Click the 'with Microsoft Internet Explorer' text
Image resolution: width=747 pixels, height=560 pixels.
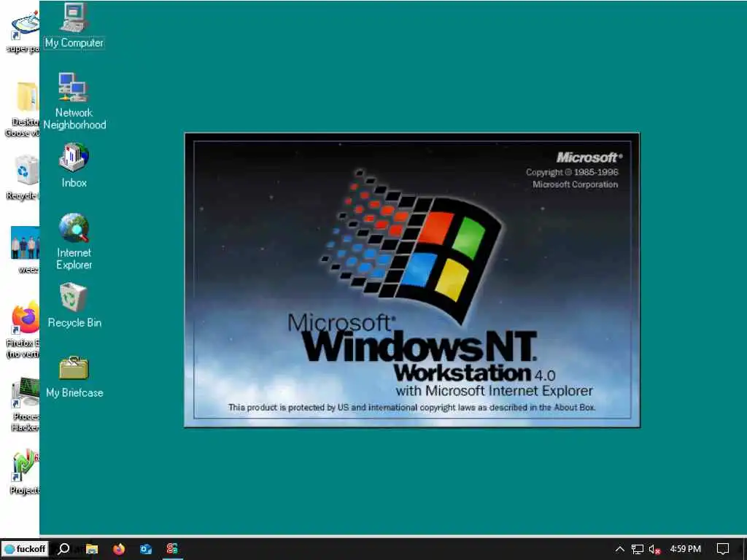494,391
